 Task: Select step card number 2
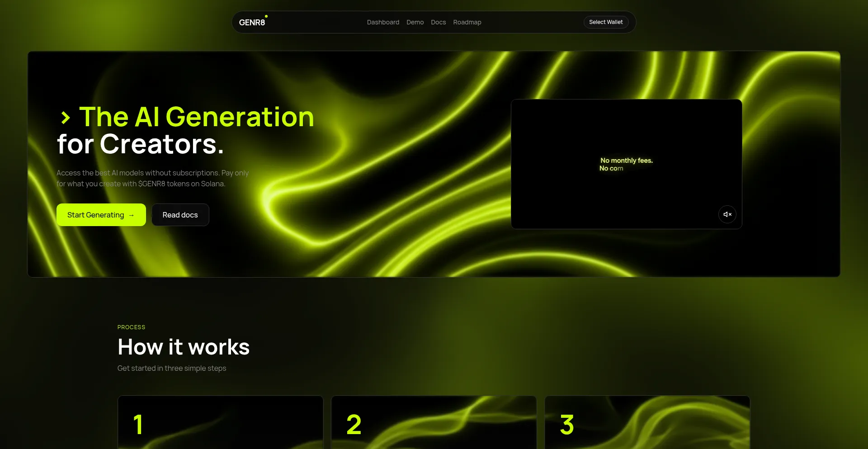click(x=434, y=422)
